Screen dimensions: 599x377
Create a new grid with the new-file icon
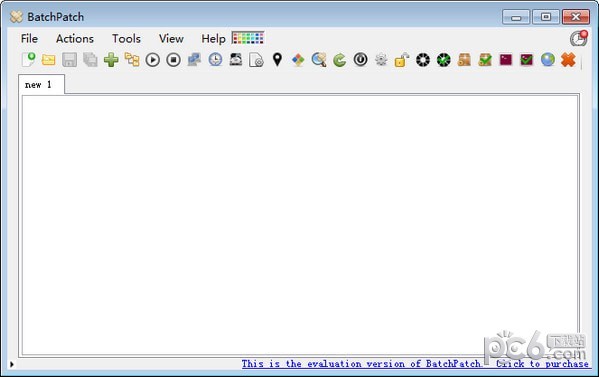(28, 60)
